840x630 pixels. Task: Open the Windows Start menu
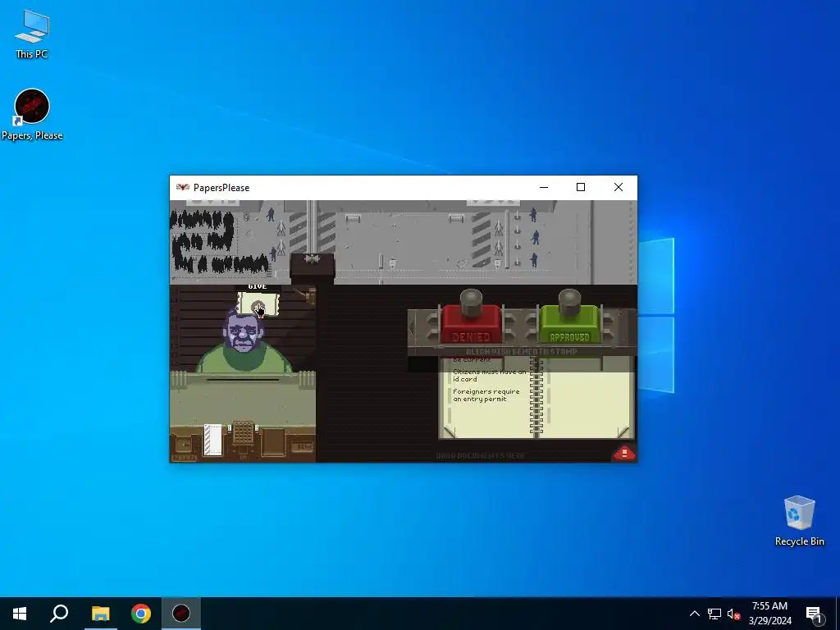[x=20, y=614]
